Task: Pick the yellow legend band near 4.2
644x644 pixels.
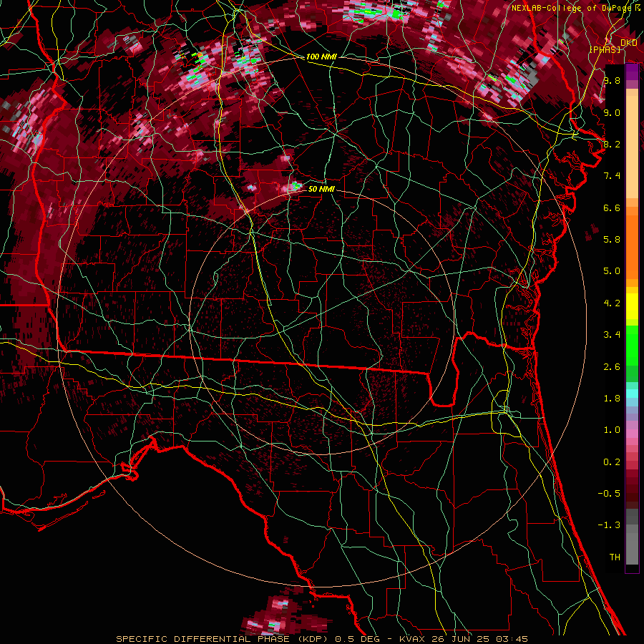Action: [x=632, y=306]
